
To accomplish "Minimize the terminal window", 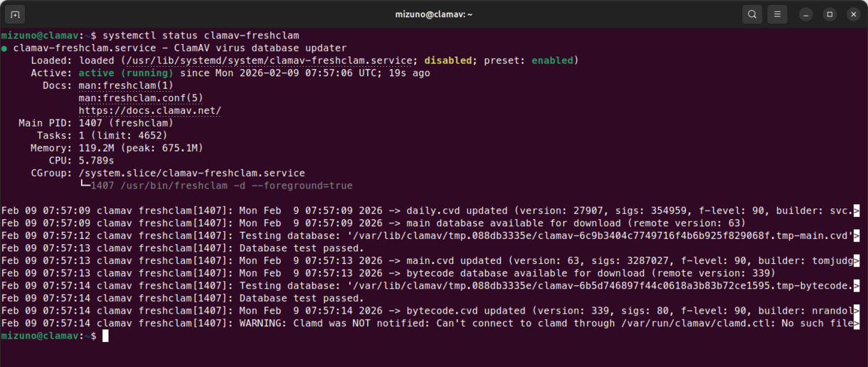I will [806, 14].
